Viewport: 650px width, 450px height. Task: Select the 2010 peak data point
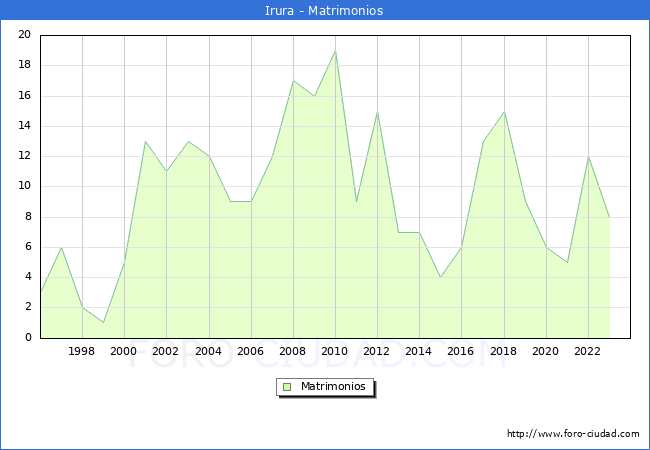click(x=335, y=51)
